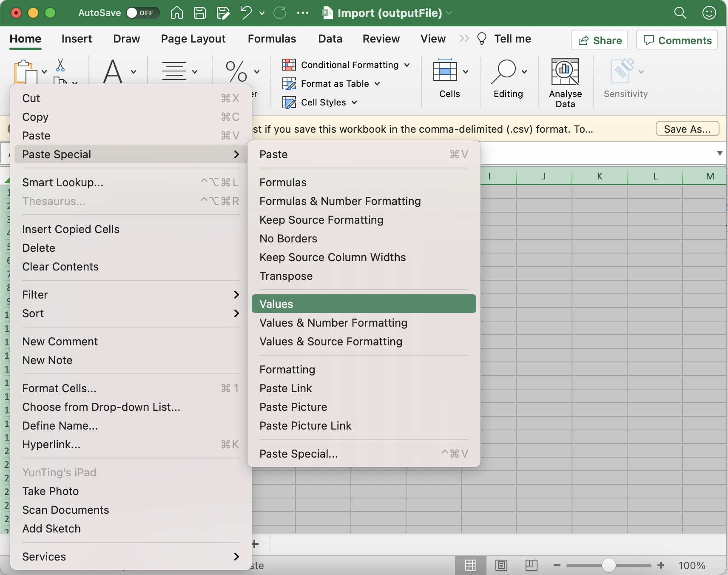Click the Home icon in title bar
Image resolution: width=728 pixels, height=575 pixels.
pyautogui.click(x=176, y=13)
